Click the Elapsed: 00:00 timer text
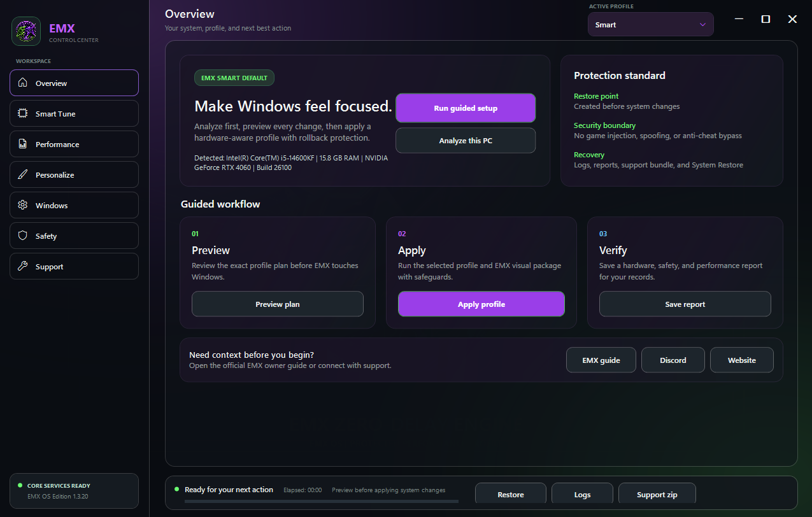812x517 pixels. click(303, 490)
